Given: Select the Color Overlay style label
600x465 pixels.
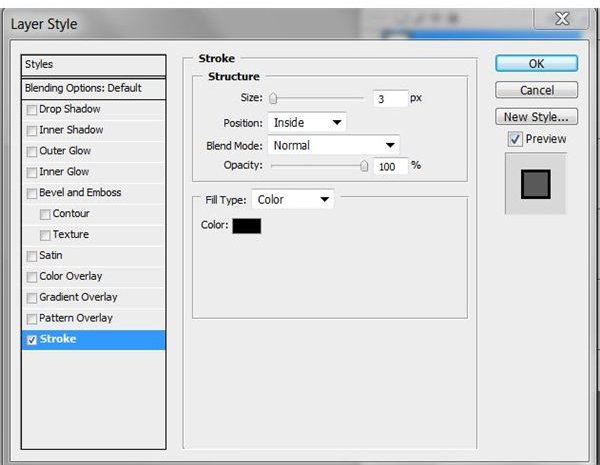Looking at the screenshot, I should tap(71, 276).
